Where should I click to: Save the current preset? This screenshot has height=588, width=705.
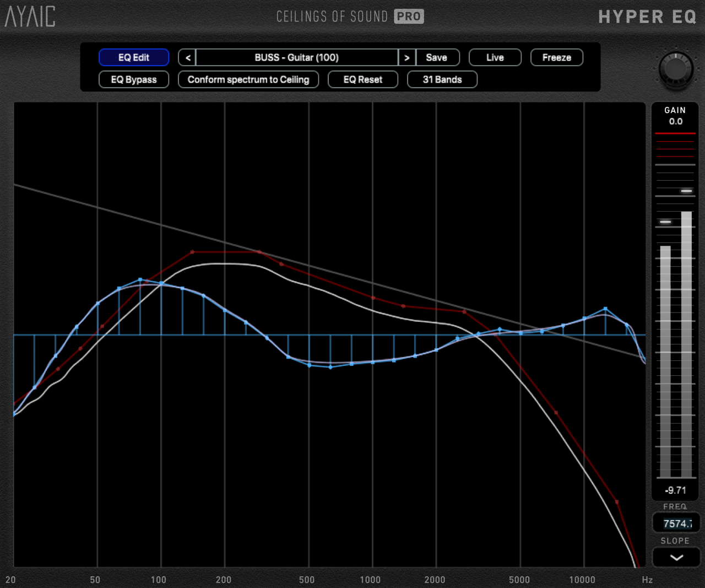click(x=436, y=57)
